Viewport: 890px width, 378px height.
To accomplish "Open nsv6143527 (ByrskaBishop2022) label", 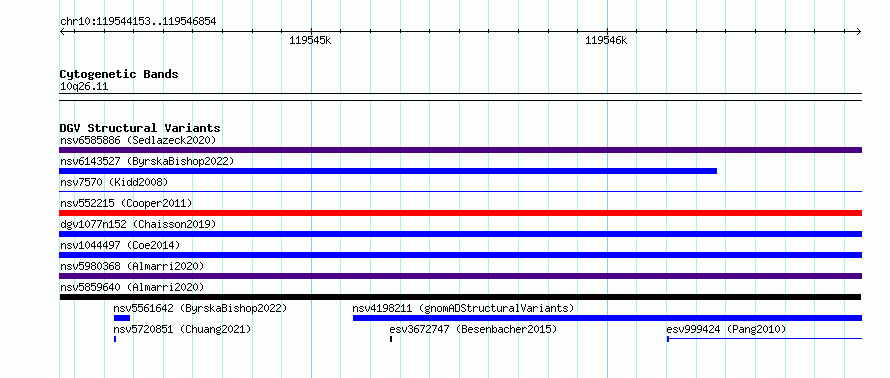I will pos(147,161).
